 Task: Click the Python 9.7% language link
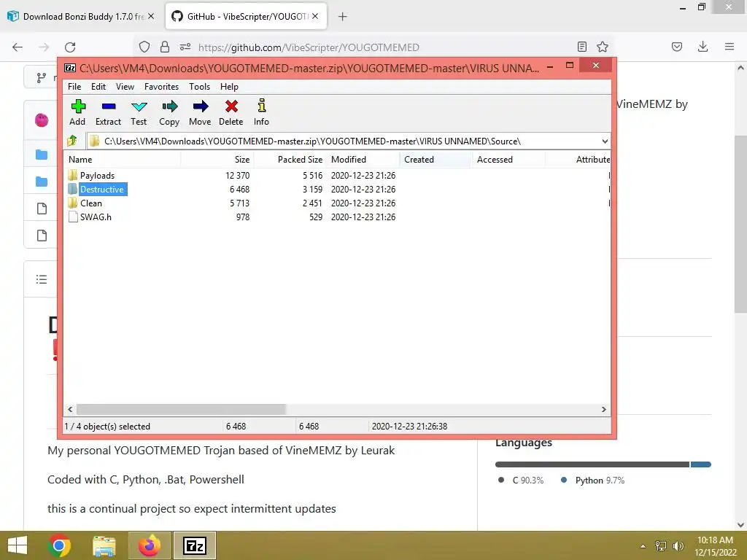[594, 480]
